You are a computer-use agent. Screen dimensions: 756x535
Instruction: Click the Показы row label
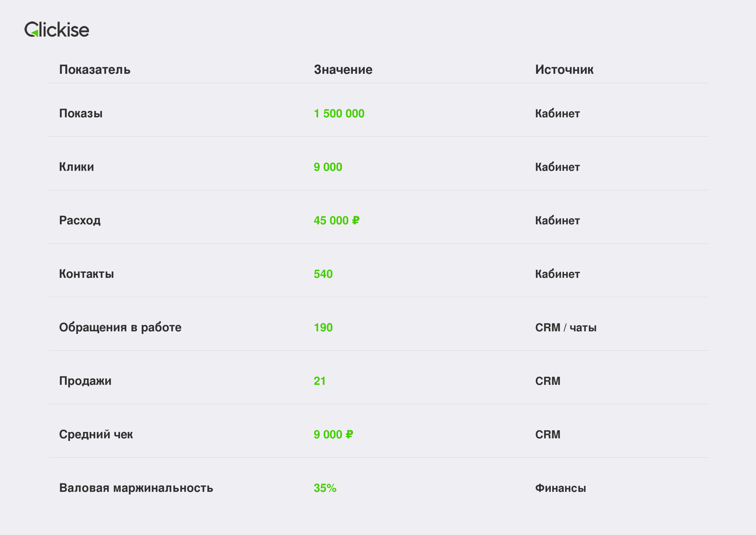[81, 113]
